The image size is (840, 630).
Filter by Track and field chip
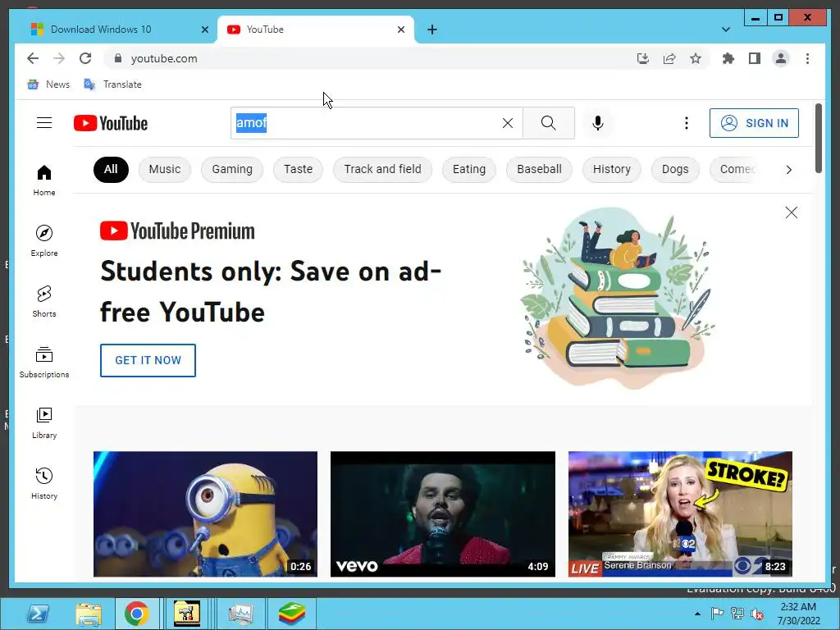point(382,169)
